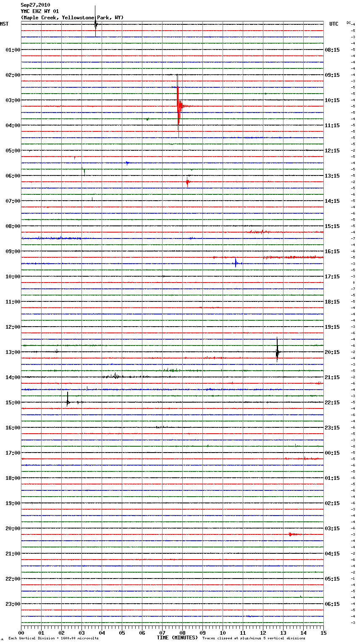The height and width of the screenshot is (644, 357).
Task: Select the 06:00 MST row label
Action: coord(13,176)
